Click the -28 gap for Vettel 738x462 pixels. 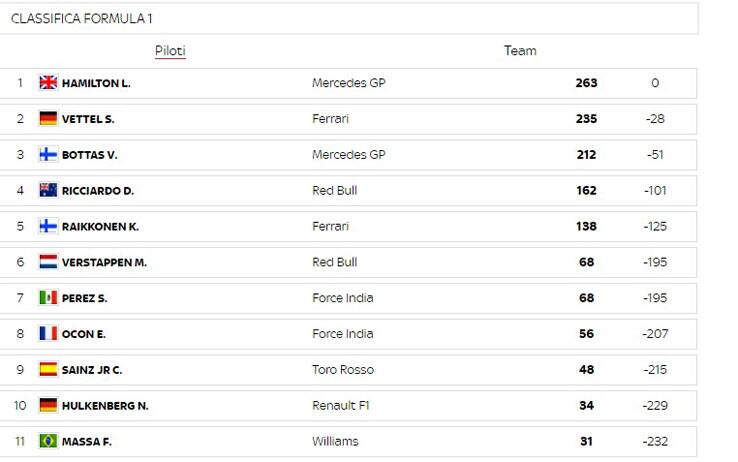pyautogui.click(x=655, y=119)
